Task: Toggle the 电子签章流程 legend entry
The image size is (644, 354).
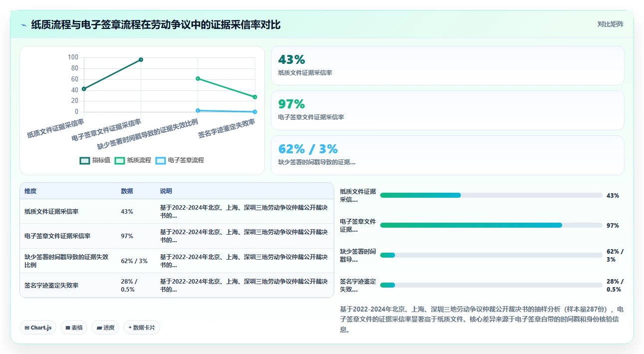Action: 180,160
